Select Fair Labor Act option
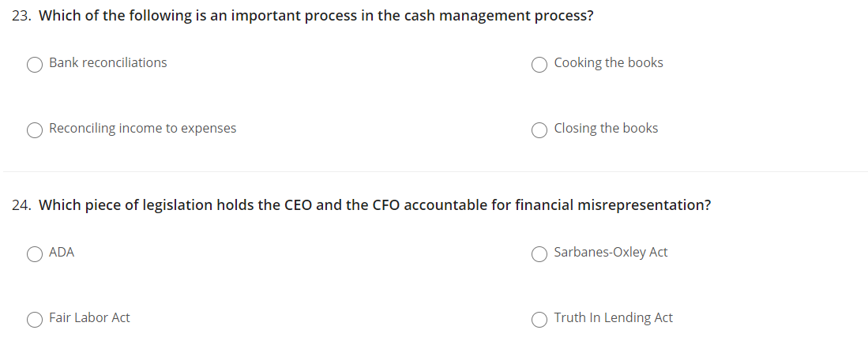The height and width of the screenshot is (360, 868). (35, 320)
